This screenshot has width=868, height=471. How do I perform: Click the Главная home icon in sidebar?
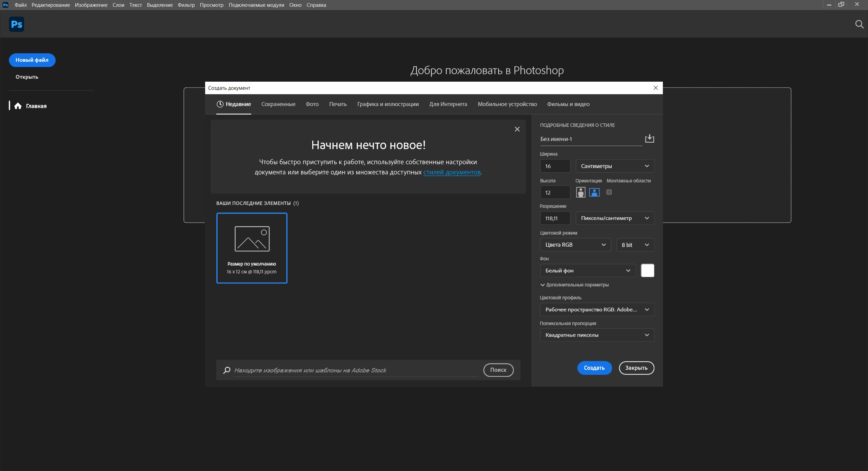click(18, 106)
